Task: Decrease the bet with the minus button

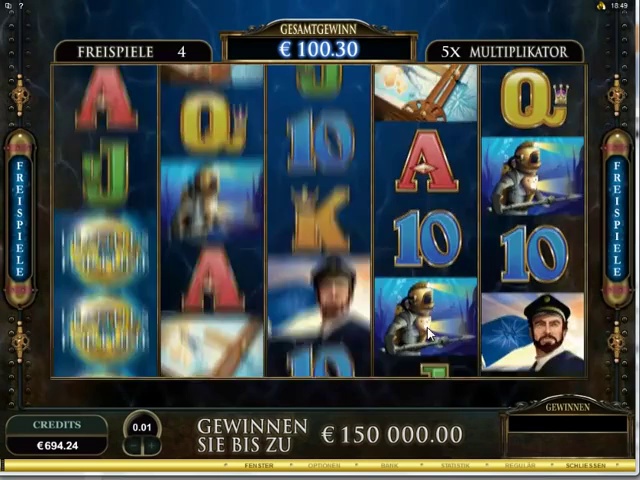Action: 133,446
